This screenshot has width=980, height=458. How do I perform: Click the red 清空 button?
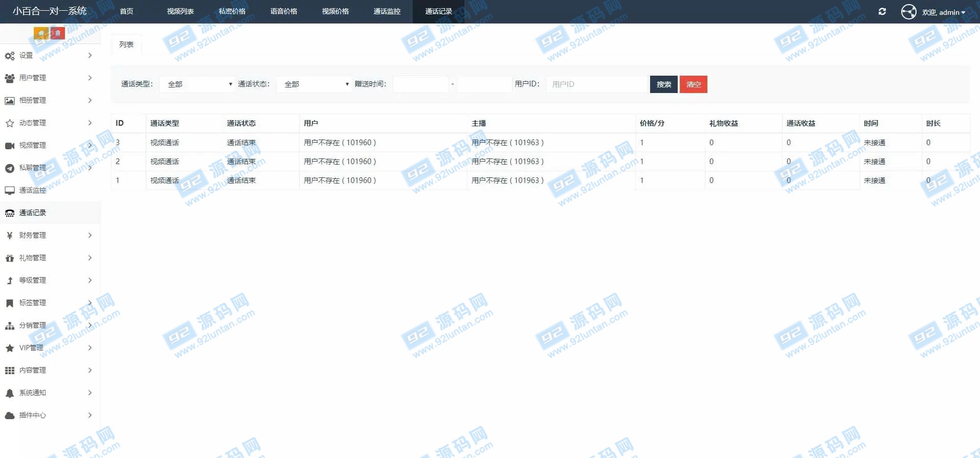coord(693,84)
